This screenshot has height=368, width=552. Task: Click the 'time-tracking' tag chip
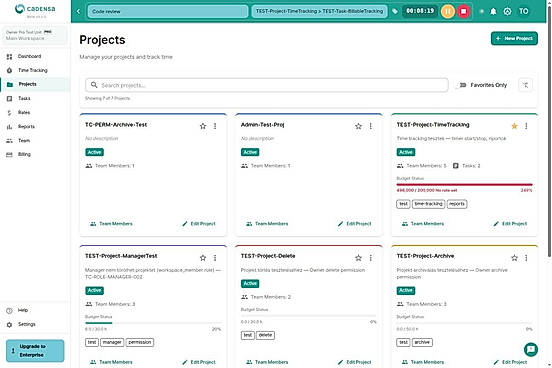pos(428,204)
